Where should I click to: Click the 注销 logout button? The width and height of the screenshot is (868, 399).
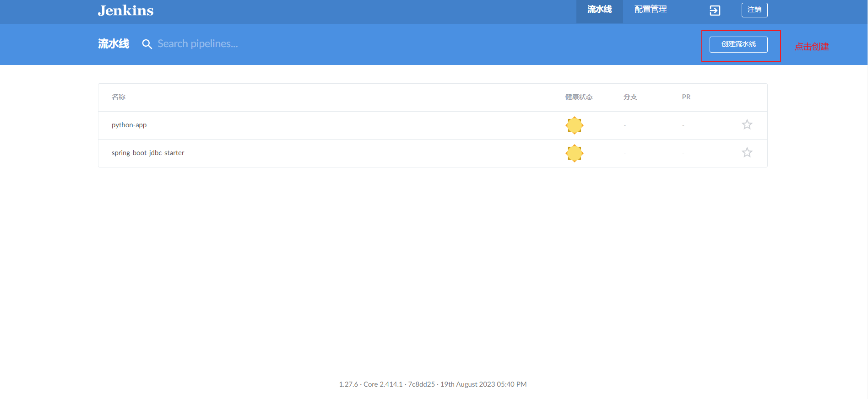(754, 10)
